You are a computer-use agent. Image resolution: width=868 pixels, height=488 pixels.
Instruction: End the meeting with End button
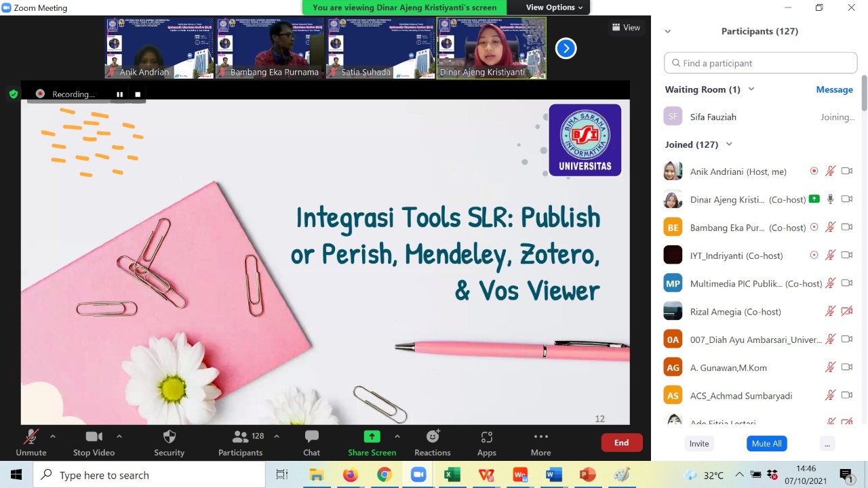(621, 443)
